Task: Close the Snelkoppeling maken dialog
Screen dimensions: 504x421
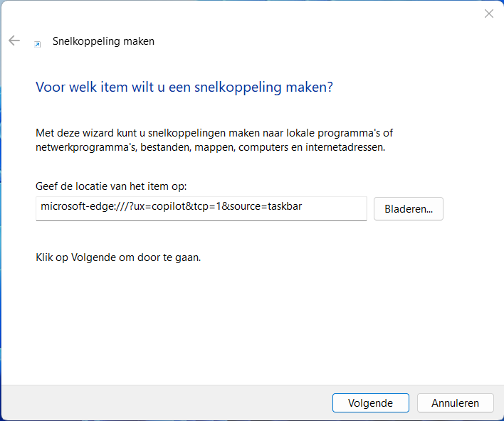Action: pyautogui.click(x=488, y=14)
